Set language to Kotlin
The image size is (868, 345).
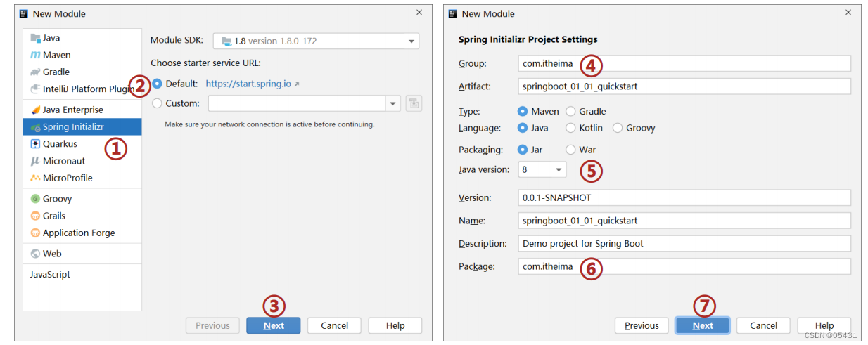pos(570,128)
